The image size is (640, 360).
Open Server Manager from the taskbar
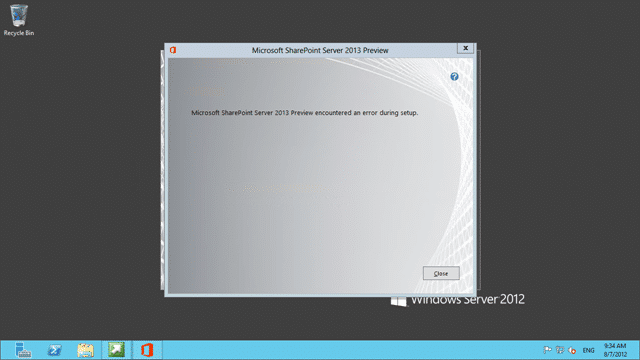(23, 350)
